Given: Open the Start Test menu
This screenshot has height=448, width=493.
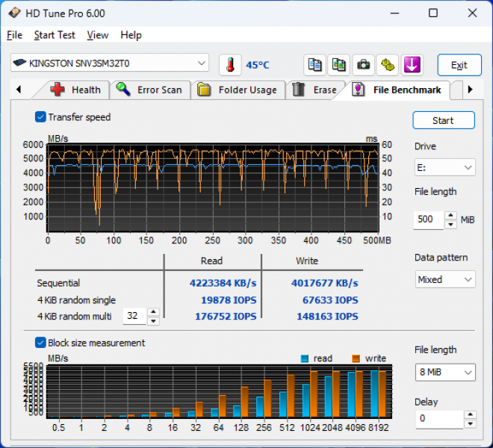Looking at the screenshot, I should (x=55, y=35).
